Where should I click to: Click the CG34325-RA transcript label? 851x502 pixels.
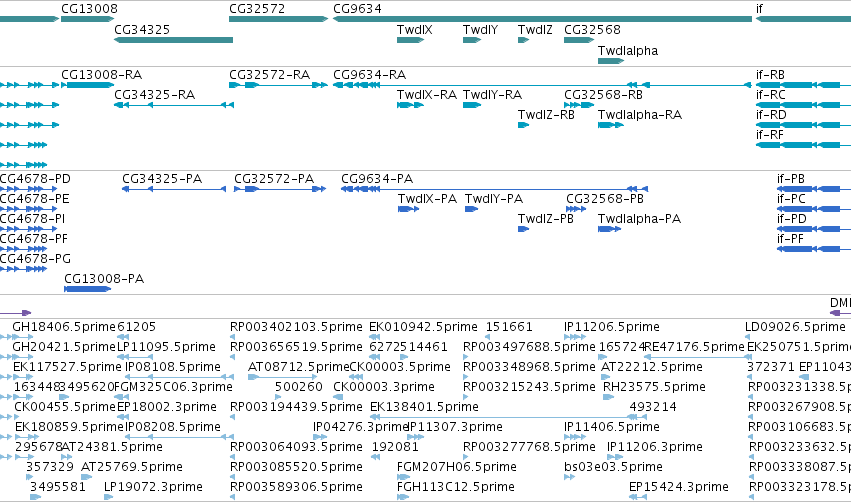click(x=154, y=94)
